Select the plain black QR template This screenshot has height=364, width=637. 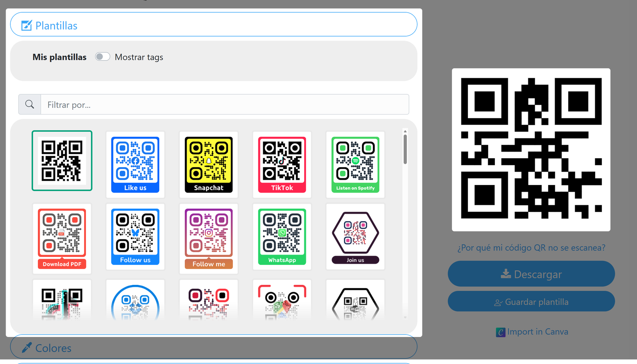coord(62,161)
